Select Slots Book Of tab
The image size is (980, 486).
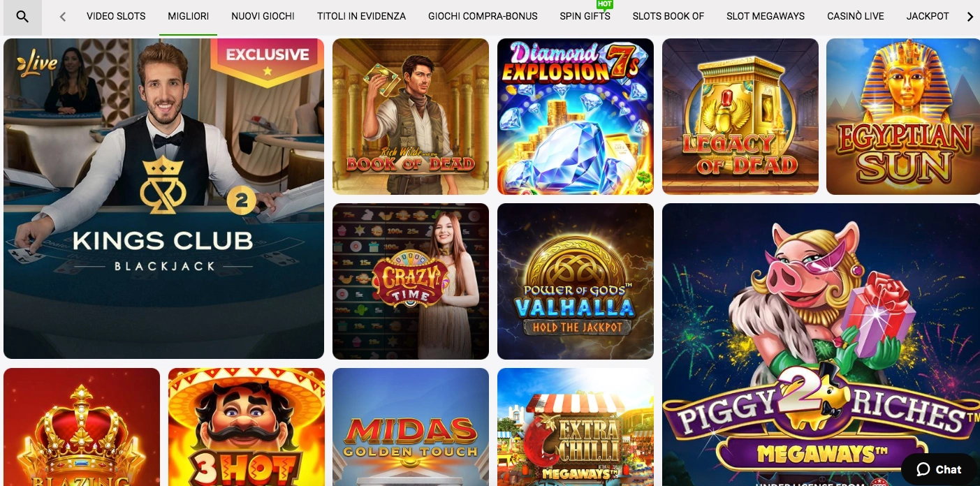pos(668,16)
